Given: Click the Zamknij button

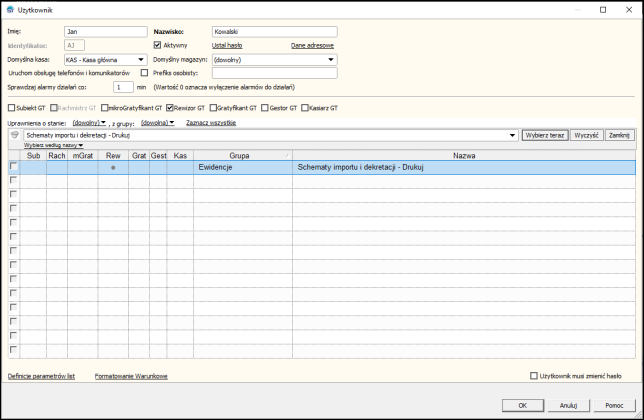Looking at the screenshot, I should pos(619,135).
